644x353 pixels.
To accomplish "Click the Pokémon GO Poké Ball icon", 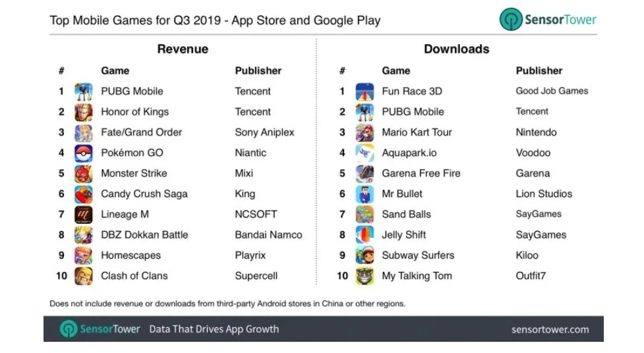I will point(83,153).
